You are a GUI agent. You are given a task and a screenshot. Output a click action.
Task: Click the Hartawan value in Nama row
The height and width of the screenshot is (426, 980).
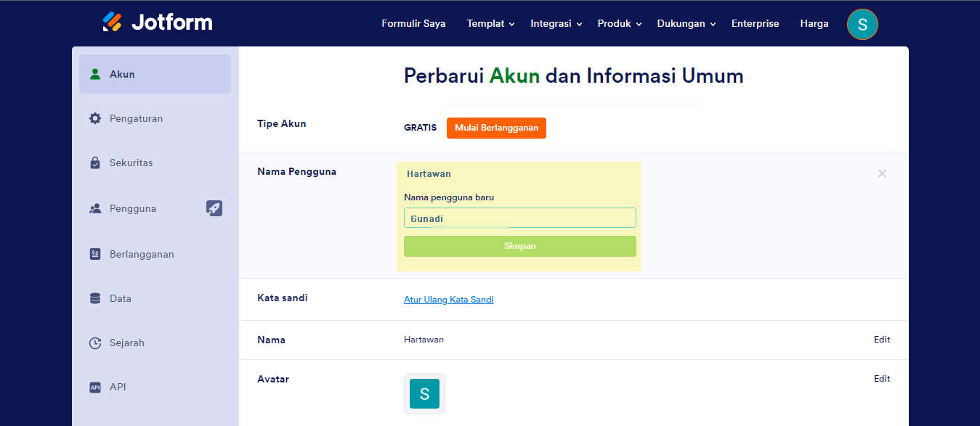[424, 340]
